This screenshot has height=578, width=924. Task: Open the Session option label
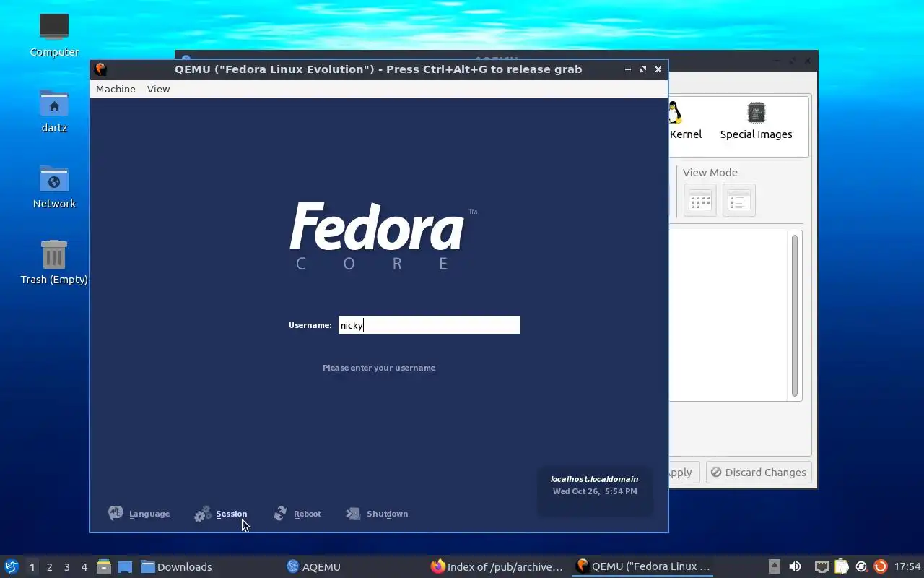click(231, 514)
